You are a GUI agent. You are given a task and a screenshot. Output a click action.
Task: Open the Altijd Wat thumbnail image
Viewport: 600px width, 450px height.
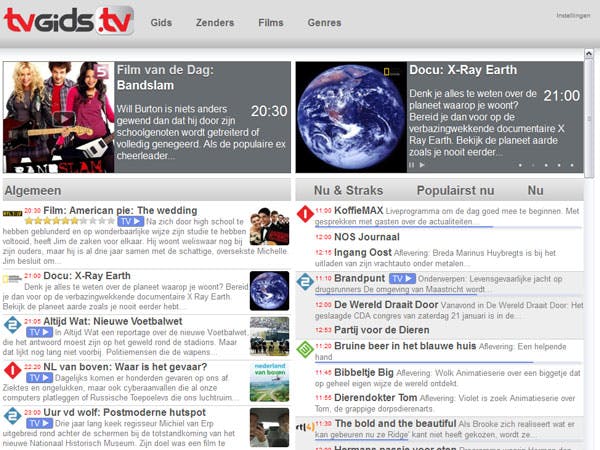pos(269,336)
